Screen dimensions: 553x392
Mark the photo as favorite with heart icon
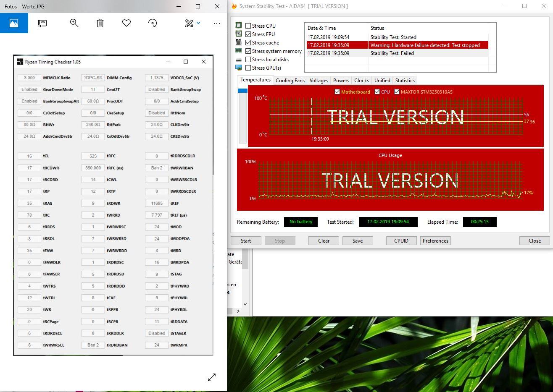pos(126,24)
